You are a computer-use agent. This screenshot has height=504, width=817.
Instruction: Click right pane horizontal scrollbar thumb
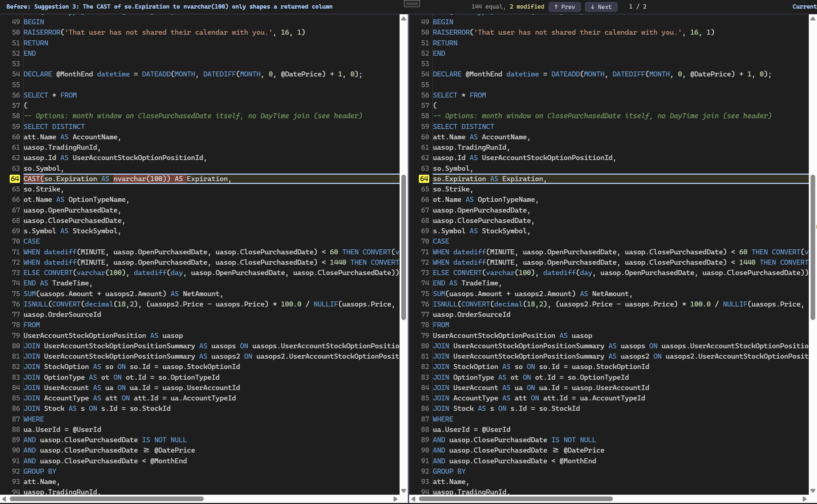pyautogui.click(x=516, y=499)
